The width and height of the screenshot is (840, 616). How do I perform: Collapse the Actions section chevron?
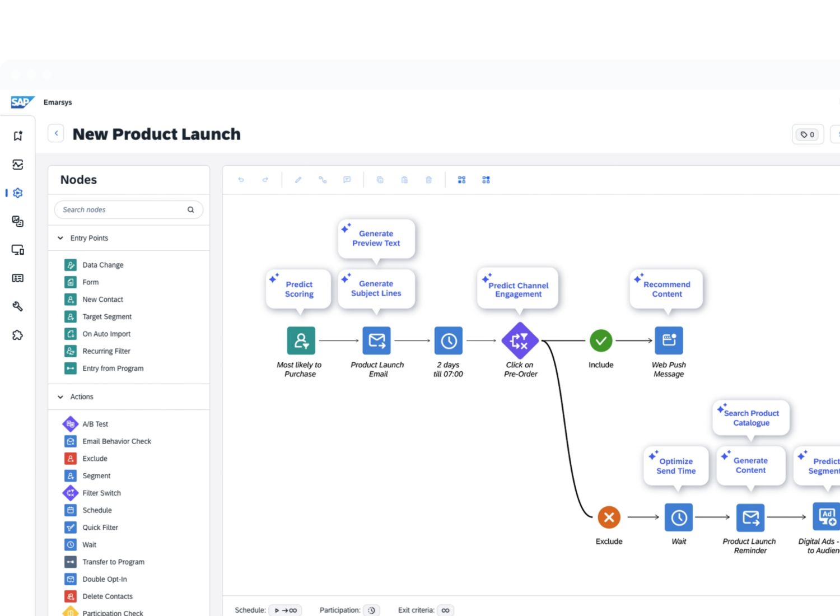pyautogui.click(x=60, y=397)
